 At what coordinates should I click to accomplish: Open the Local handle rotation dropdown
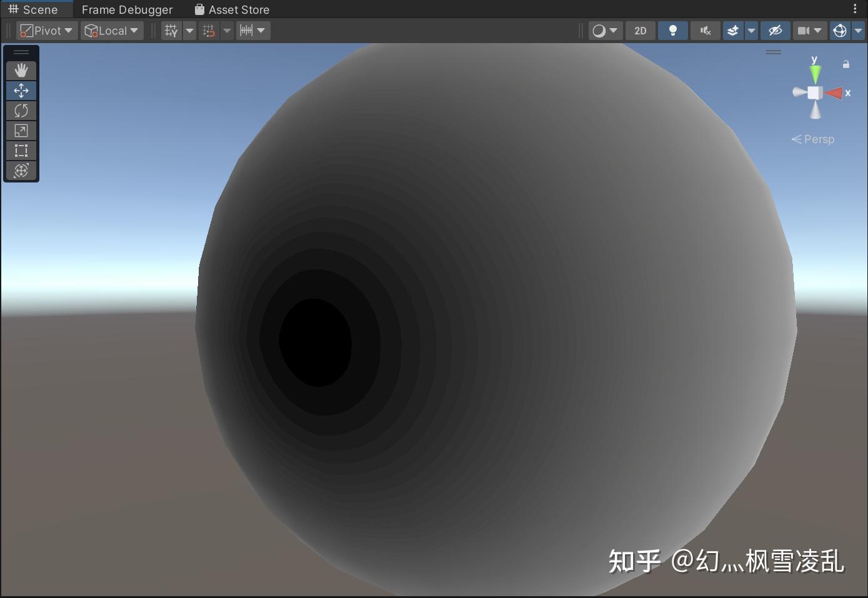click(112, 31)
